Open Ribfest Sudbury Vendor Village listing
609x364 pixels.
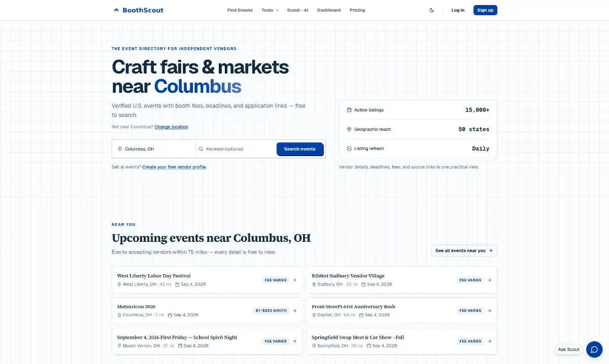click(x=402, y=280)
